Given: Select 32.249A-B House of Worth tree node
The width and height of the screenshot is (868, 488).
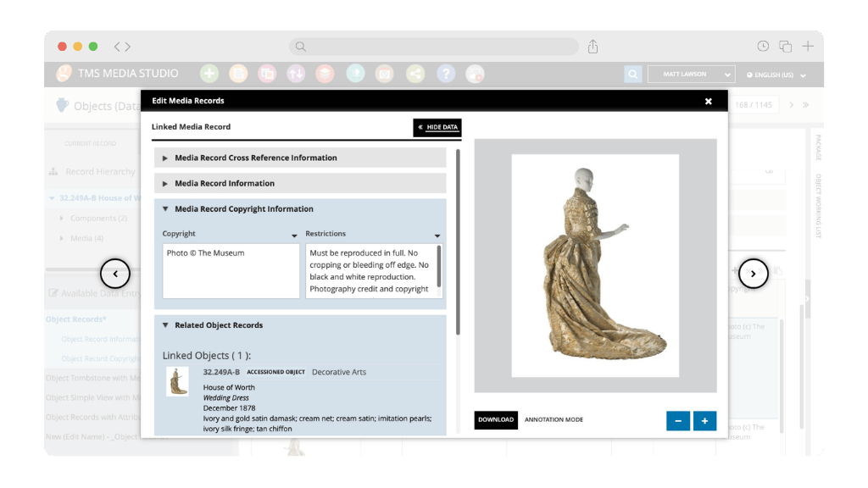Looking at the screenshot, I should pyautogui.click(x=98, y=198).
